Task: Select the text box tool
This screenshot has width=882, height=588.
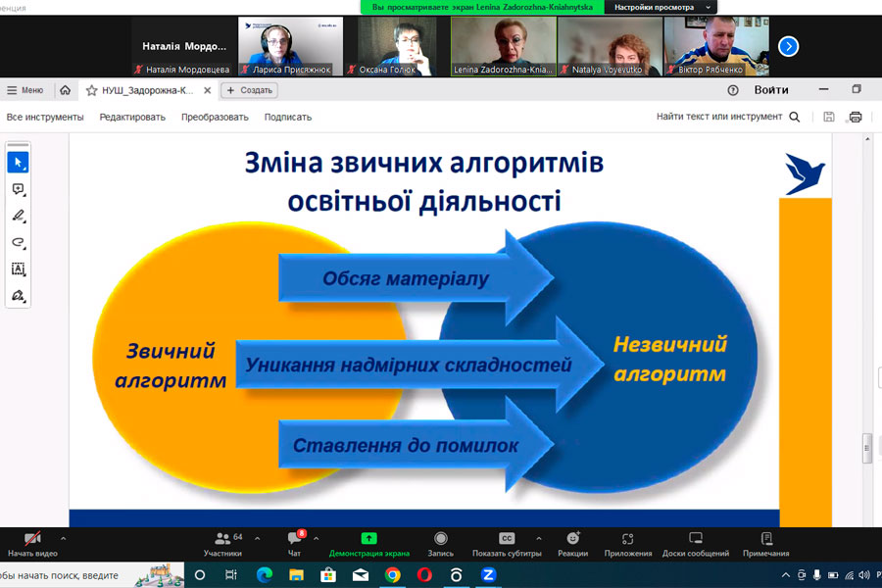Action: point(18,269)
